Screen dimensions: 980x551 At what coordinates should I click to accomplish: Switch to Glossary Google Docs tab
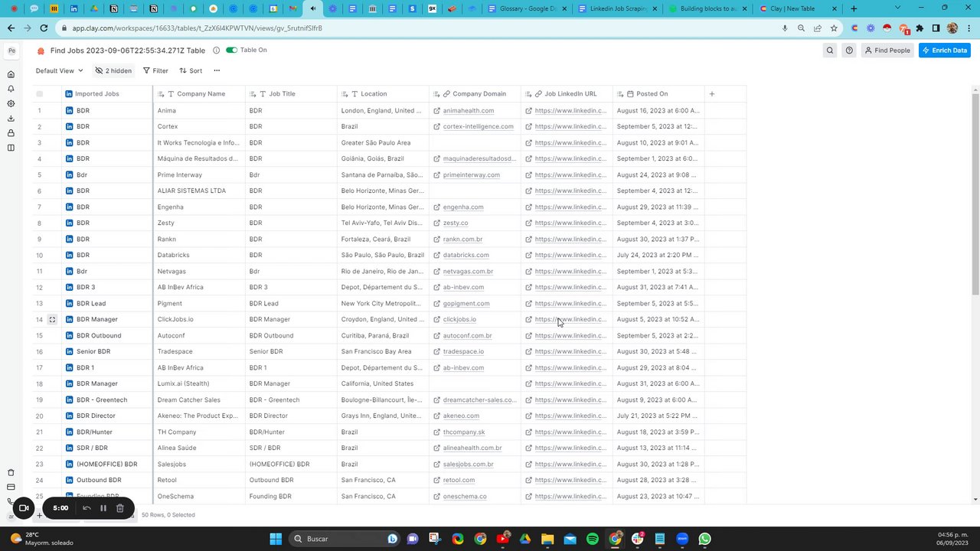528,8
